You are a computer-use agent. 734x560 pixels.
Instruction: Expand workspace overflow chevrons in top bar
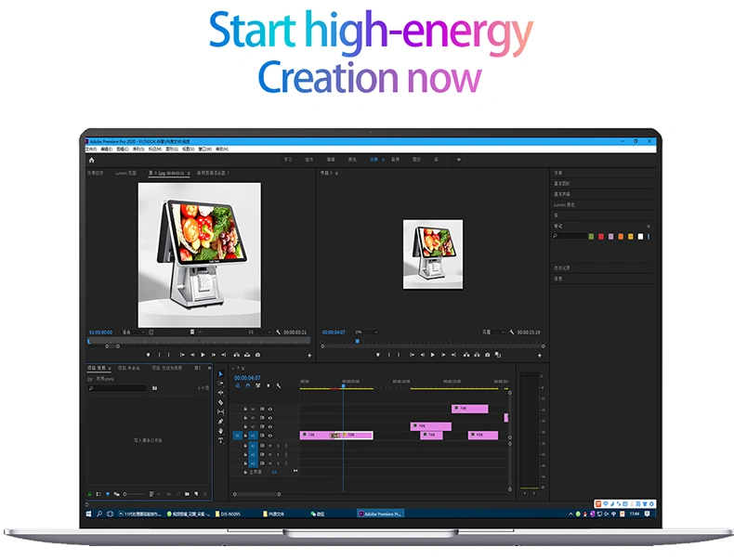(459, 160)
